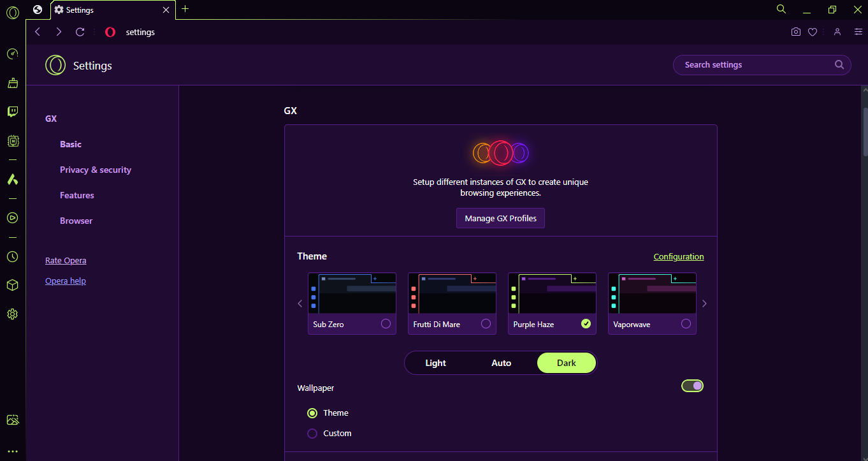Switch to Light mode

coord(436,363)
